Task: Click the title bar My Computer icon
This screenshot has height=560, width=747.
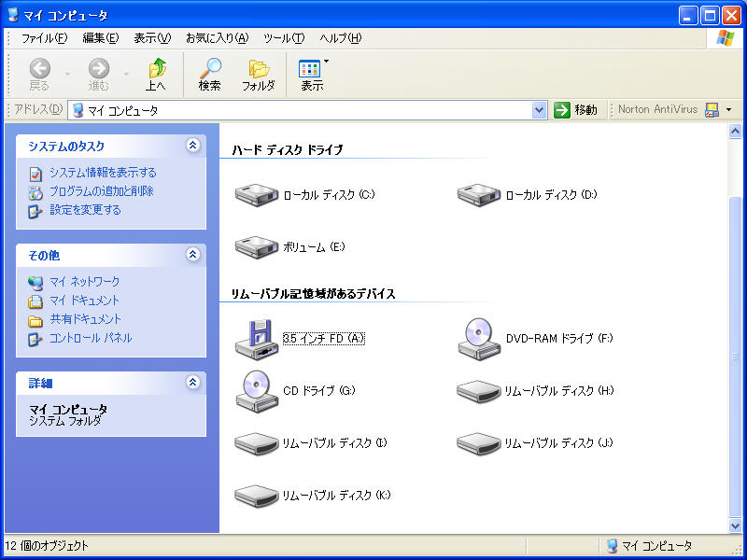Action: point(14,15)
